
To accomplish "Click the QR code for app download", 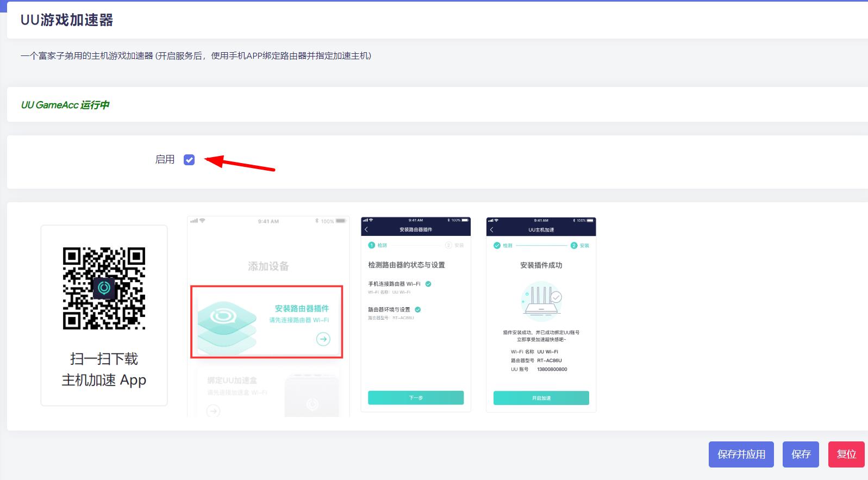I will 104,289.
